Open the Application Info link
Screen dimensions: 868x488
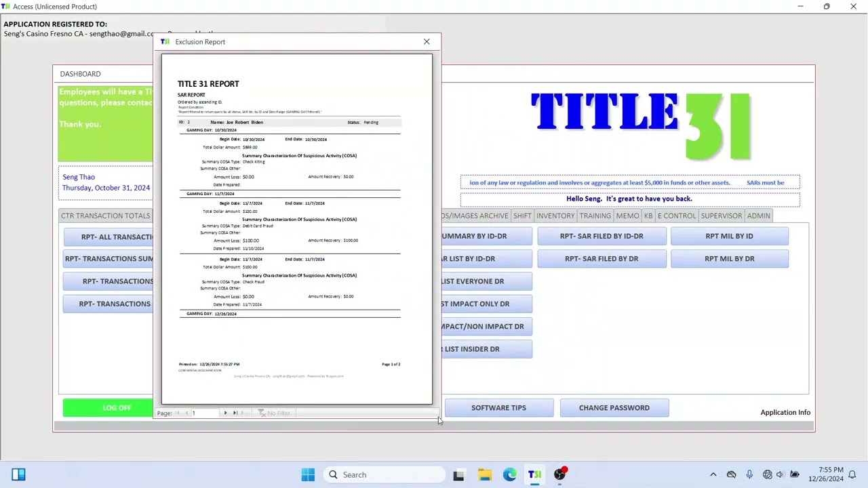[x=785, y=412]
